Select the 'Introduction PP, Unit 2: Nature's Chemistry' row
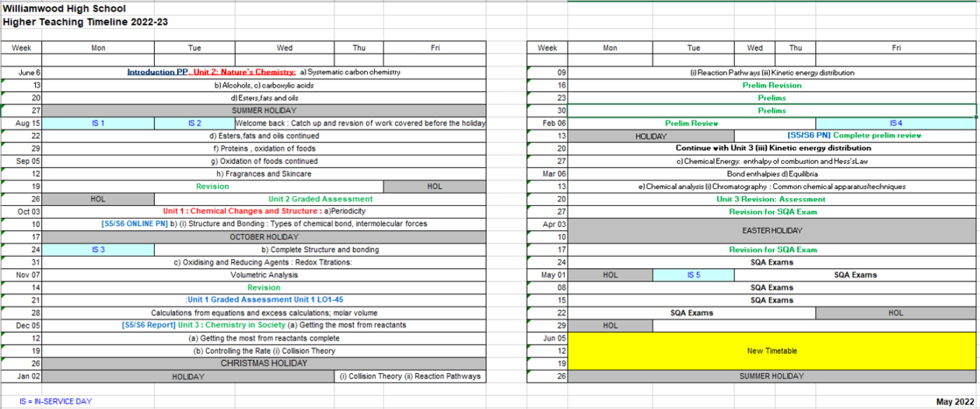Screen dimensions: 980x409 click(264, 72)
